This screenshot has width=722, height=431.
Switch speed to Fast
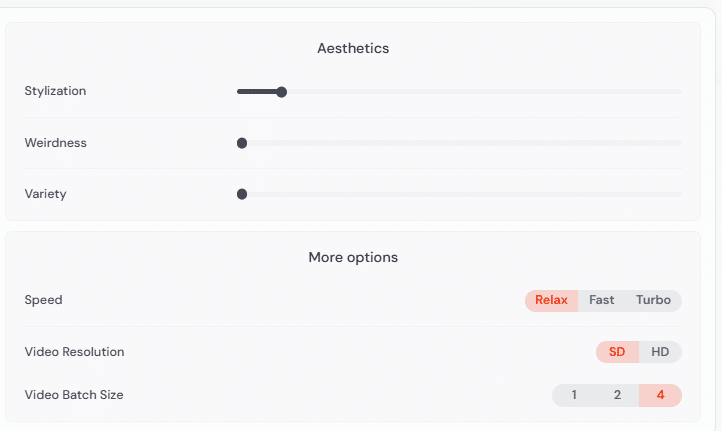tap(602, 300)
